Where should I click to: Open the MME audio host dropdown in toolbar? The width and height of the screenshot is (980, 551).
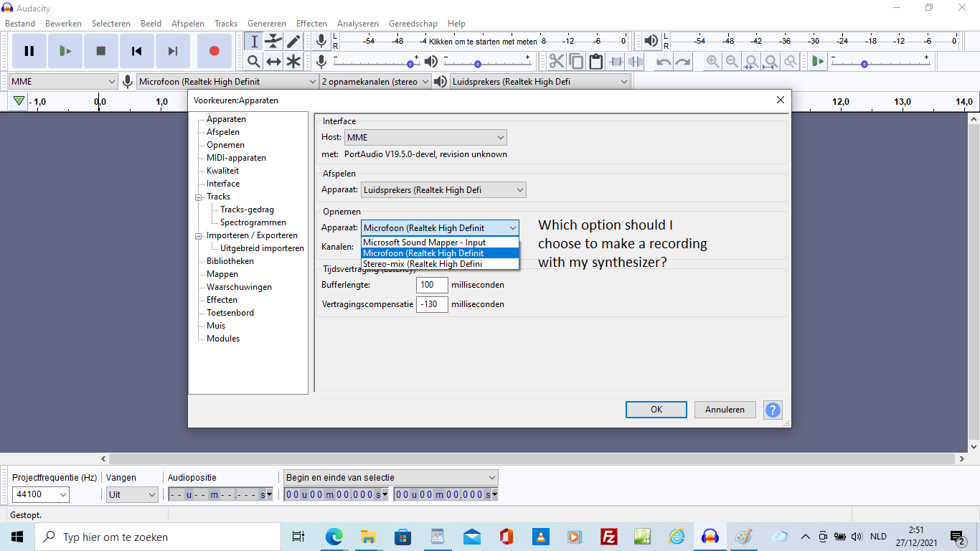click(63, 82)
